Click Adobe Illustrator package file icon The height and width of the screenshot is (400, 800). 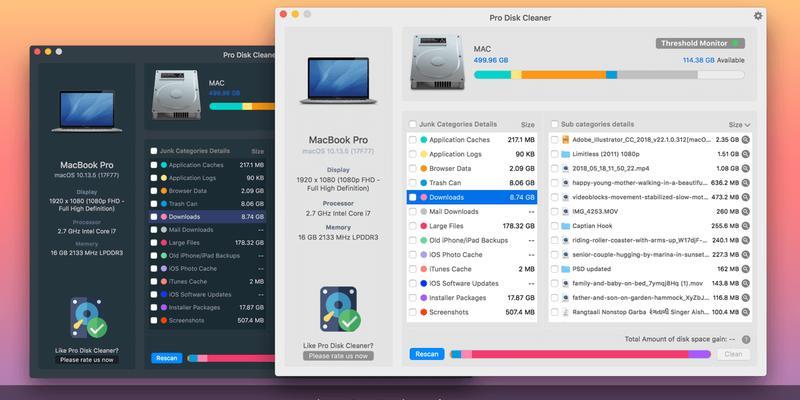tap(565, 139)
